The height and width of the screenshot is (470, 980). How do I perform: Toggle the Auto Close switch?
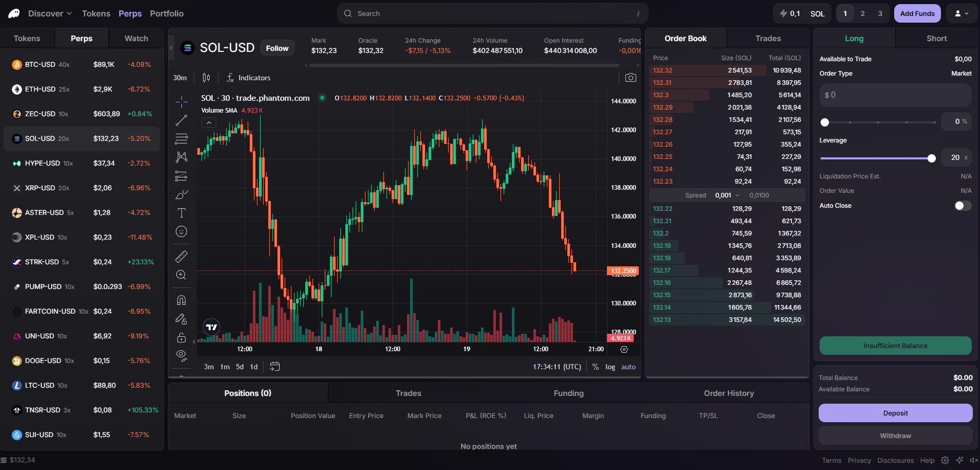coord(963,206)
